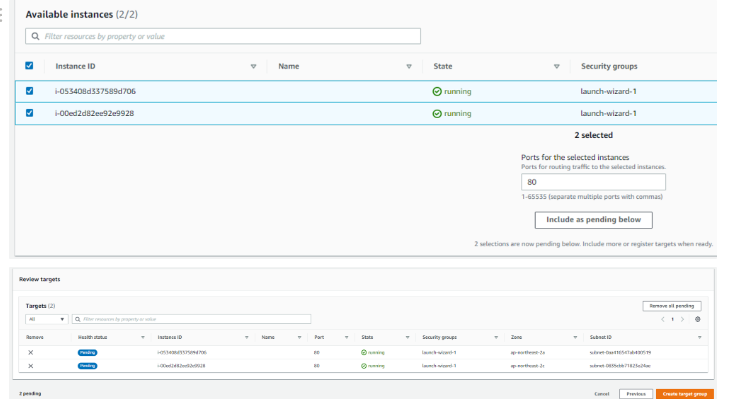Click running status icon for i-053408d337589d706
Image resolution: width=740 pixels, height=399 pixels.
[437, 92]
